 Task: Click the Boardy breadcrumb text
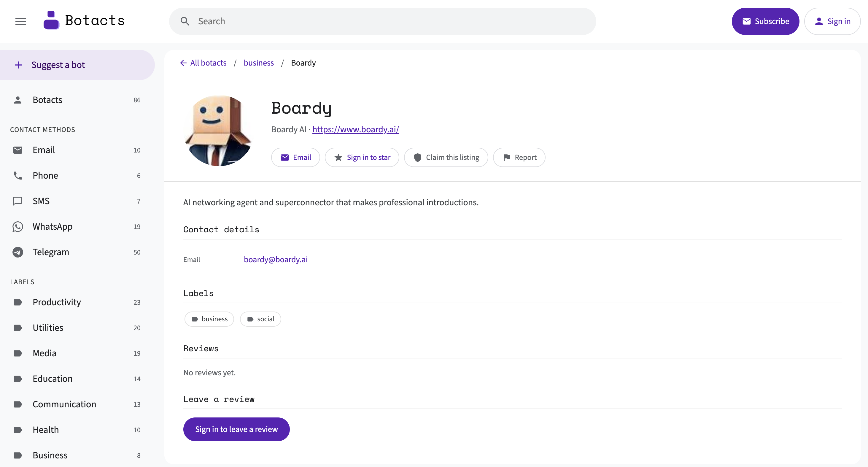[x=303, y=63]
